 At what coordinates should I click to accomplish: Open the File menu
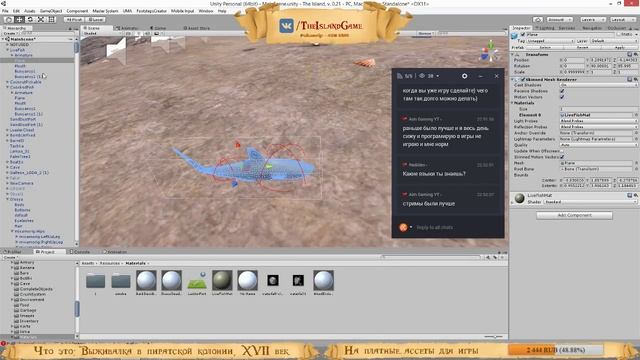(x=5, y=11)
